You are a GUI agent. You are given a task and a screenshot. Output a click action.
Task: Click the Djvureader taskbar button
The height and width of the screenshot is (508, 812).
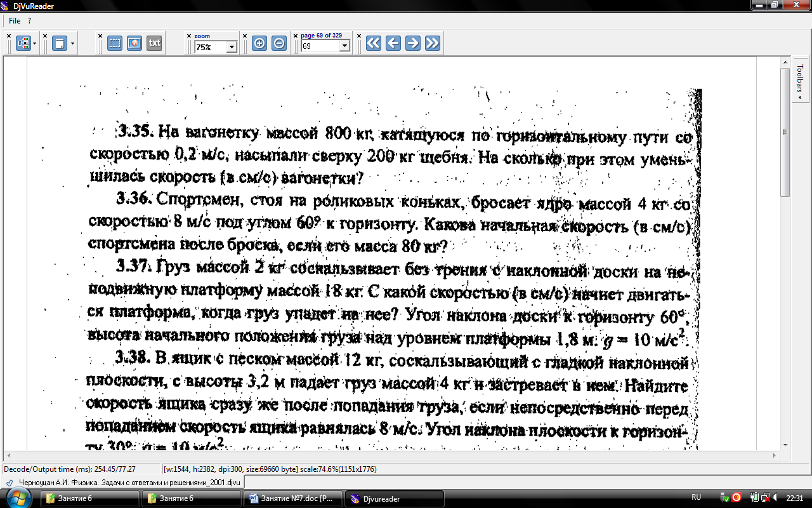coord(394,498)
